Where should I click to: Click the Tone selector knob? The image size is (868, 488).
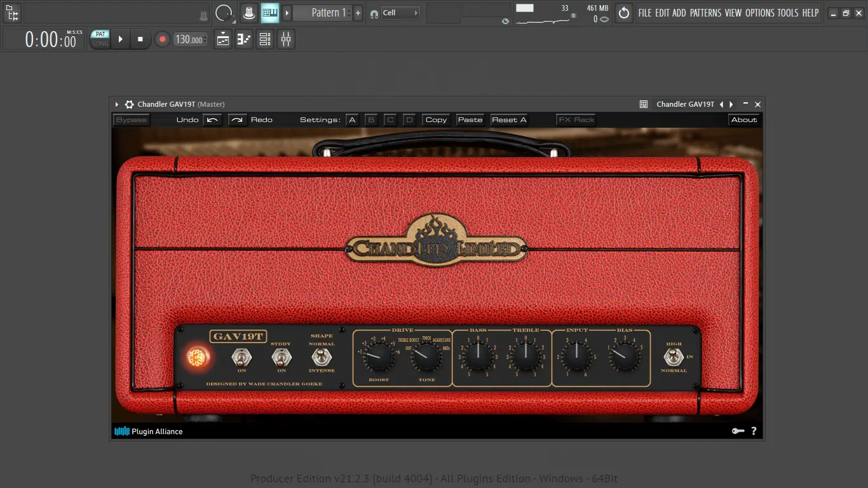click(426, 357)
